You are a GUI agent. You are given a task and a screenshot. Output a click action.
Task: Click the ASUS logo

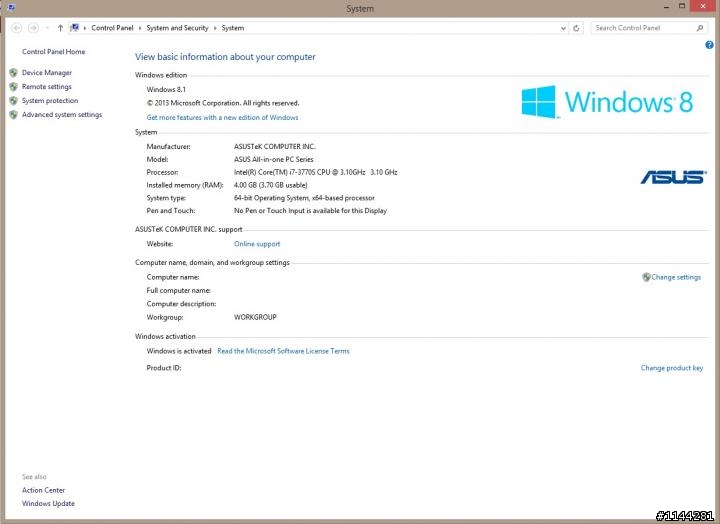(674, 177)
